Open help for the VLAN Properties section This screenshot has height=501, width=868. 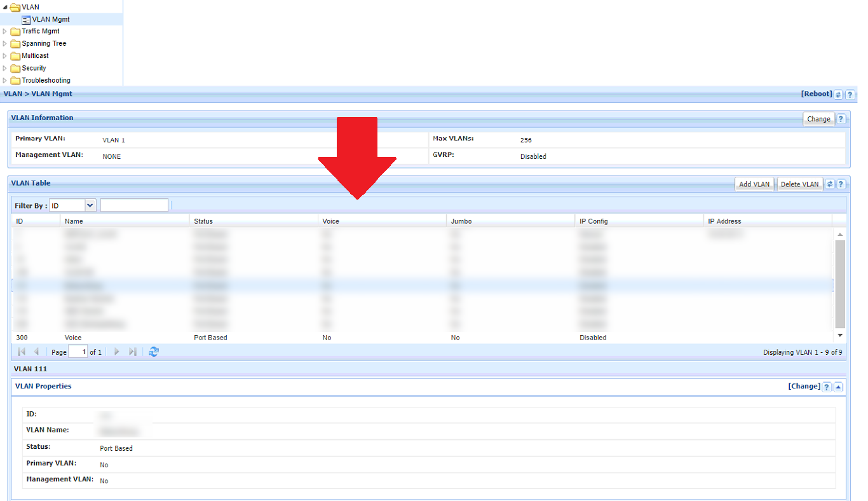827,387
